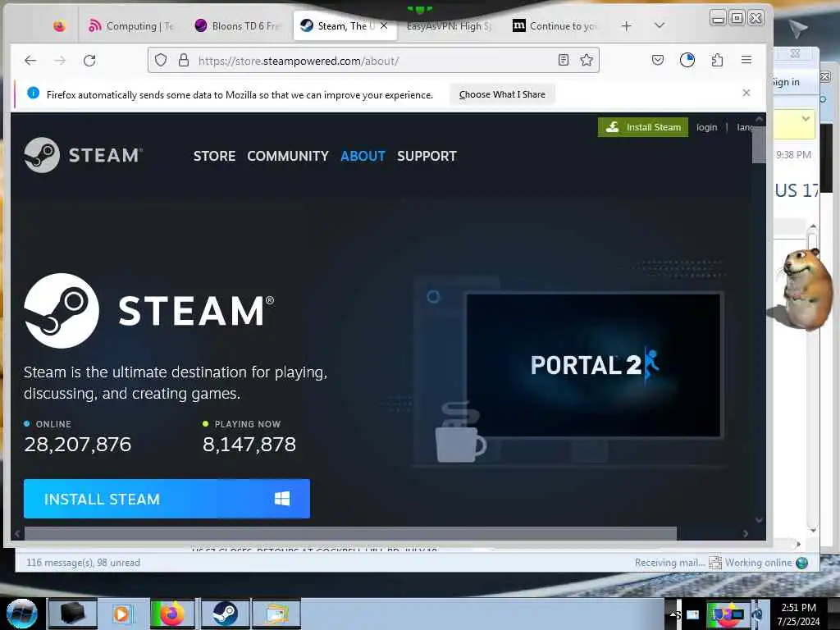This screenshot has height=630, width=840.
Task: Toggle reader view icon in address bar
Action: tap(563, 60)
